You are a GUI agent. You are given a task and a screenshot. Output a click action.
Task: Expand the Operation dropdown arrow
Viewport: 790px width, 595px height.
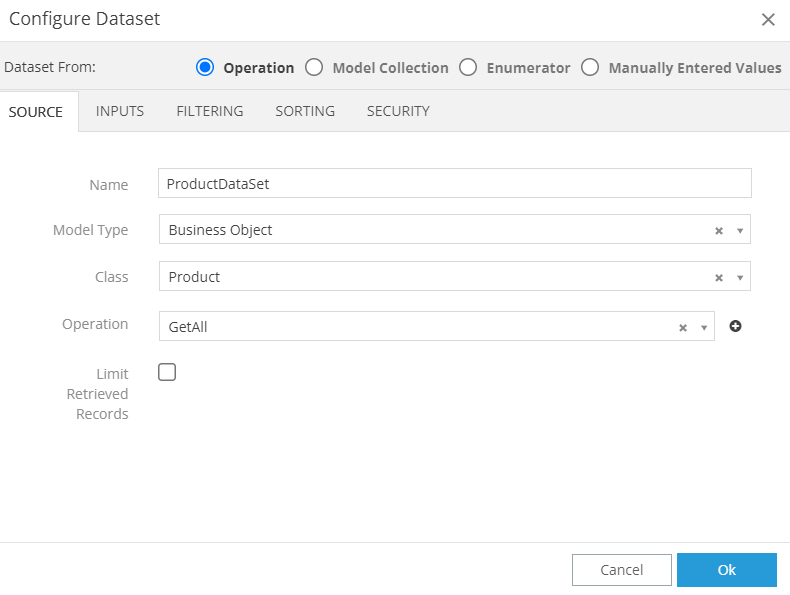pos(704,328)
